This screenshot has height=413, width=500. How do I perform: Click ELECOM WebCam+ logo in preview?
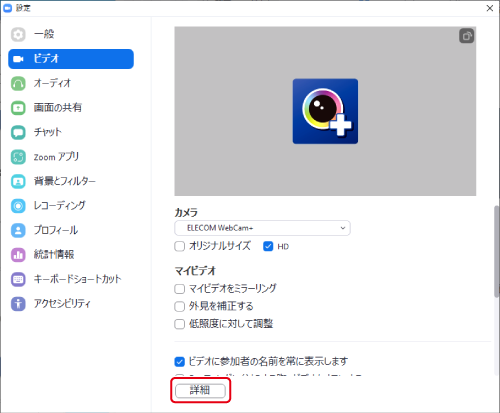325,111
